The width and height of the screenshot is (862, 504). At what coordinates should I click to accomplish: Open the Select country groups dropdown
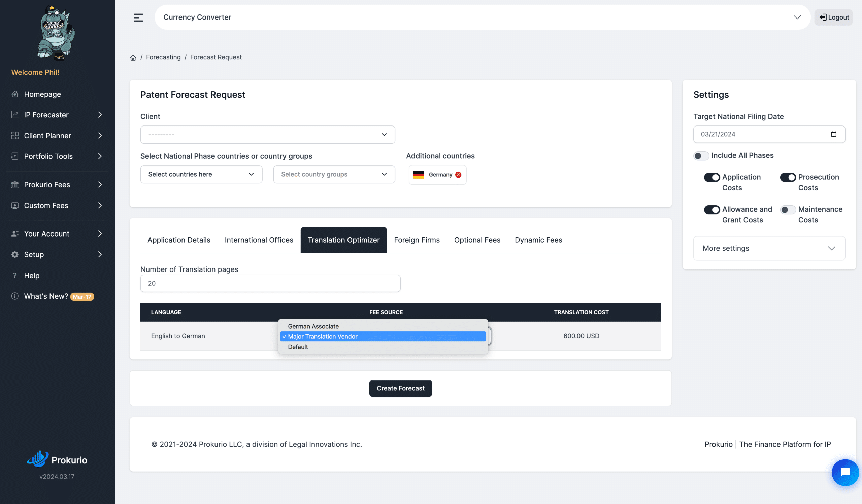tap(334, 174)
